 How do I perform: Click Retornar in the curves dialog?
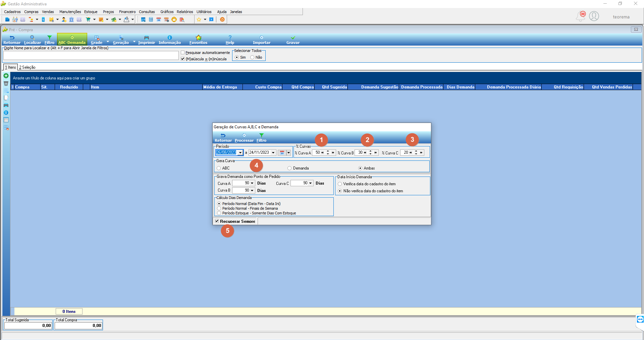point(223,138)
